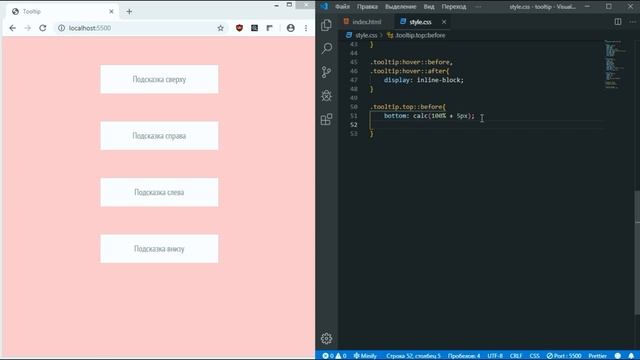This screenshot has width=640, height=360.
Task: Open the editor More Actions menu
Action: (x=632, y=22)
